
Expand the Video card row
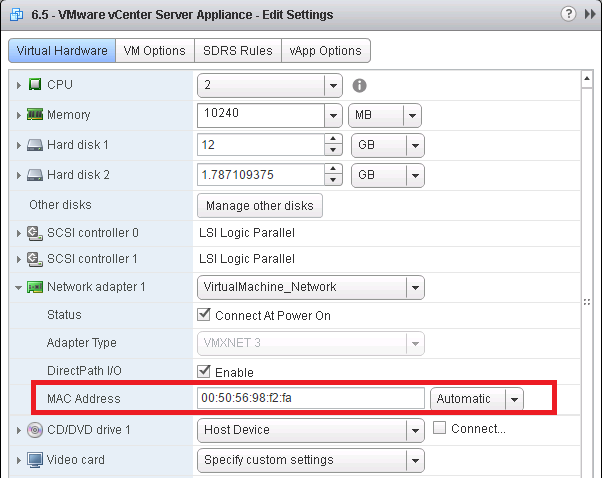[x=18, y=460]
